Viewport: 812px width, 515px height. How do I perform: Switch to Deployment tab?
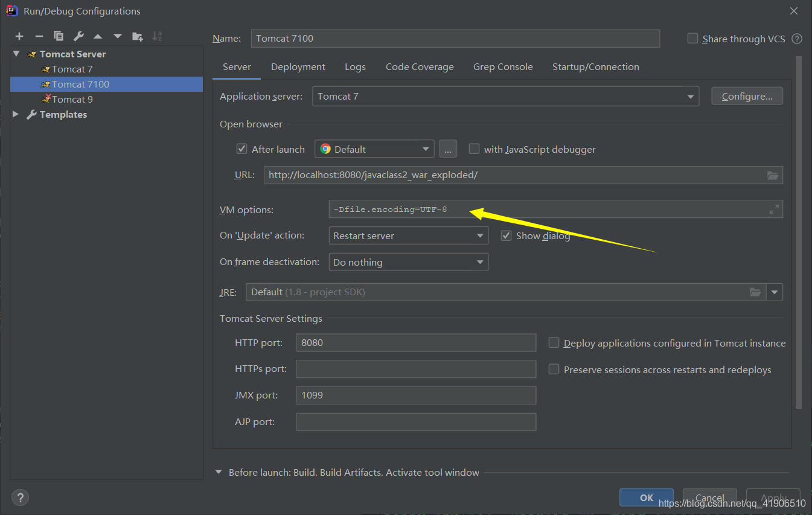click(298, 67)
